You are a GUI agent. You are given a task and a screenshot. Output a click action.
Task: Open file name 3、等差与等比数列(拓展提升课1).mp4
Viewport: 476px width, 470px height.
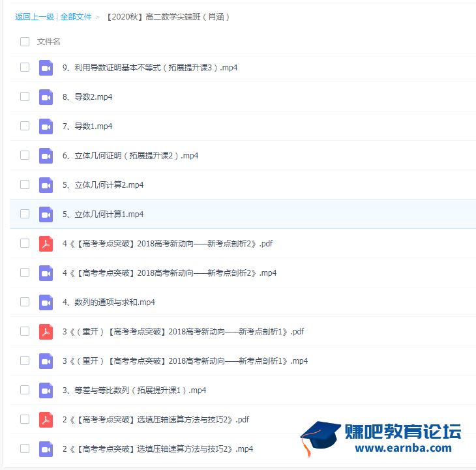pos(134,390)
